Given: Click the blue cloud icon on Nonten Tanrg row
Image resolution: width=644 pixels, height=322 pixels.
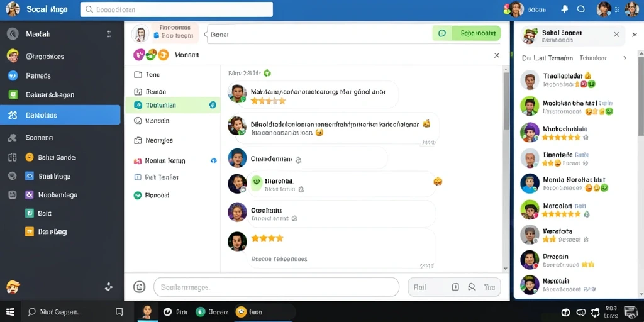Looking at the screenshot, I should [x=214, y=160].
